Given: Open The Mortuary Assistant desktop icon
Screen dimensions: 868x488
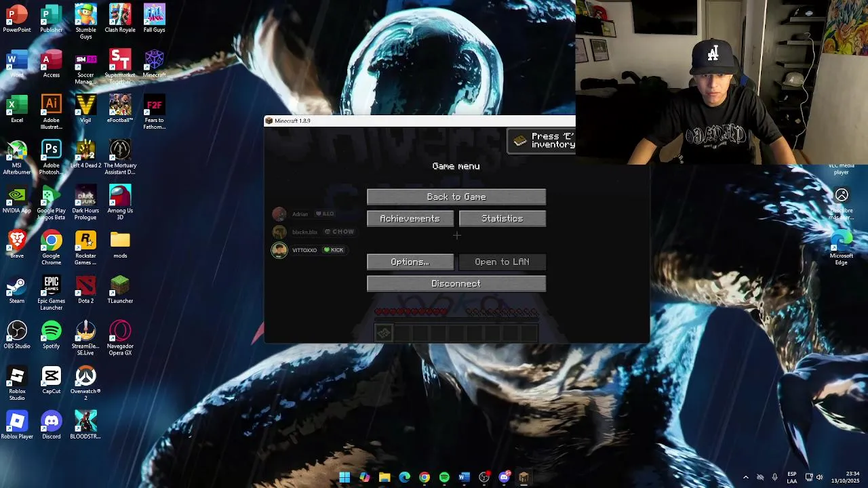Looking at the screenshot, I should [x=120, y=158].
